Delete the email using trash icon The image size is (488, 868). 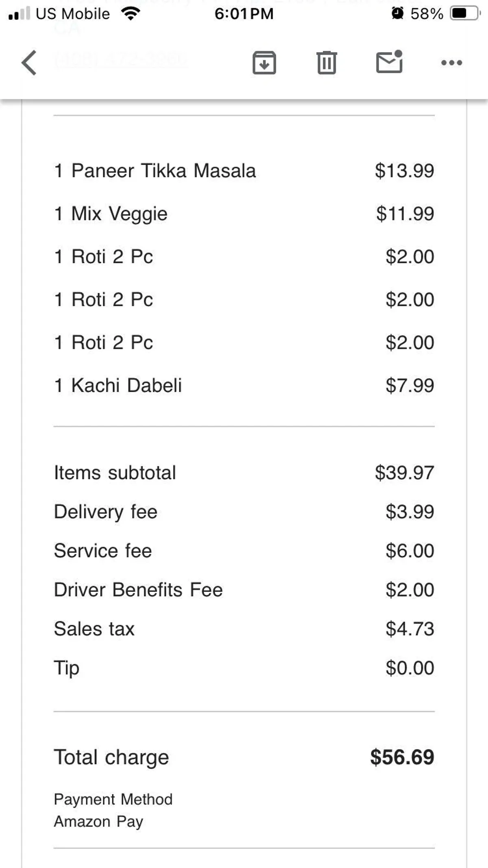tap(327, 63)
